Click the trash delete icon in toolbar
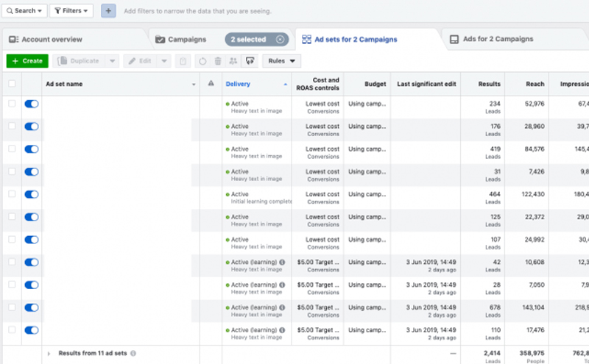This screenshot has width=589, height=364. pos(184,61)
